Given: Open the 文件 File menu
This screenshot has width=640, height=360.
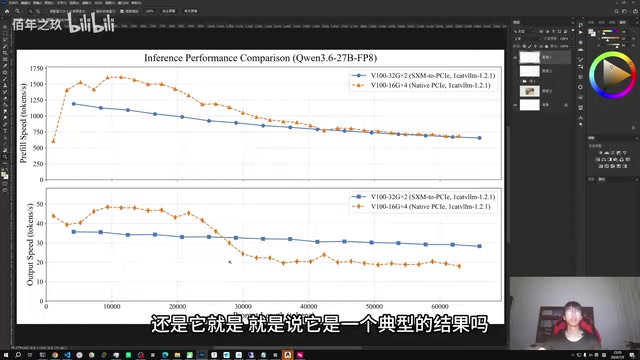Looking at the screenshot, I should tap(13, 3).
